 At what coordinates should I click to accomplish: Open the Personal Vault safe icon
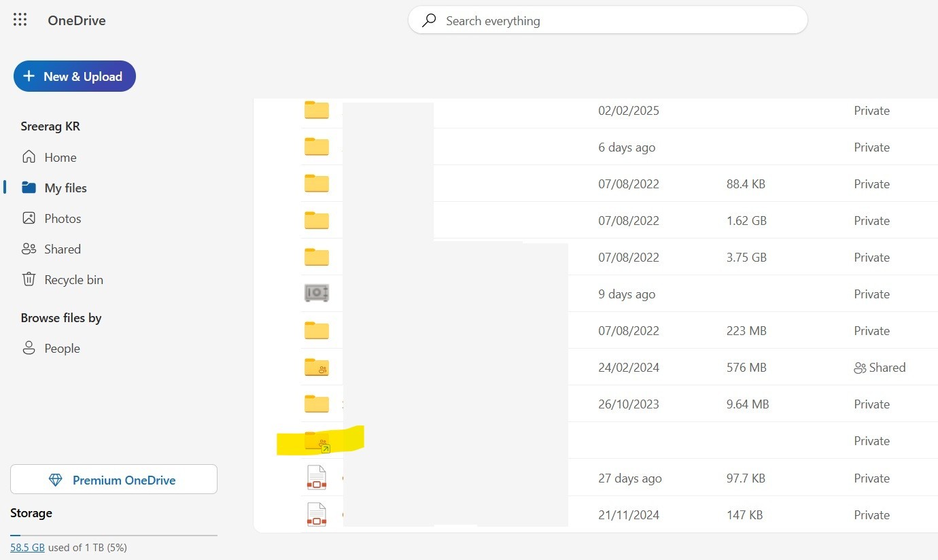click(317, 294)
